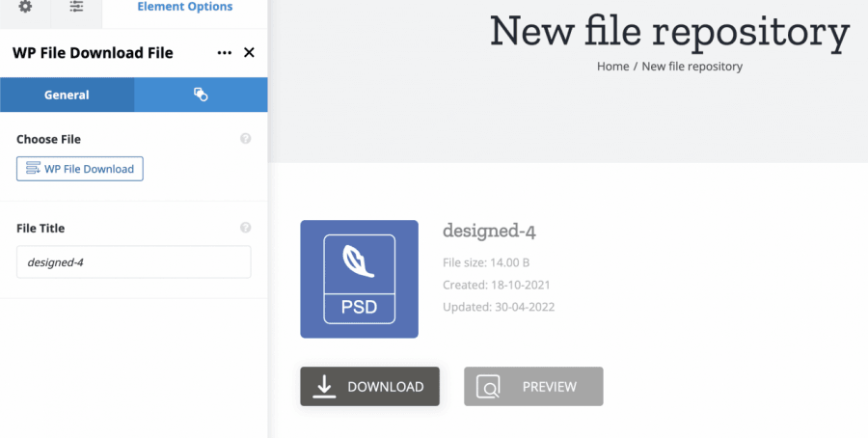868x438 pixels.
Task: Click the help icon beside File Title
Action: click(x=245, y=228)
